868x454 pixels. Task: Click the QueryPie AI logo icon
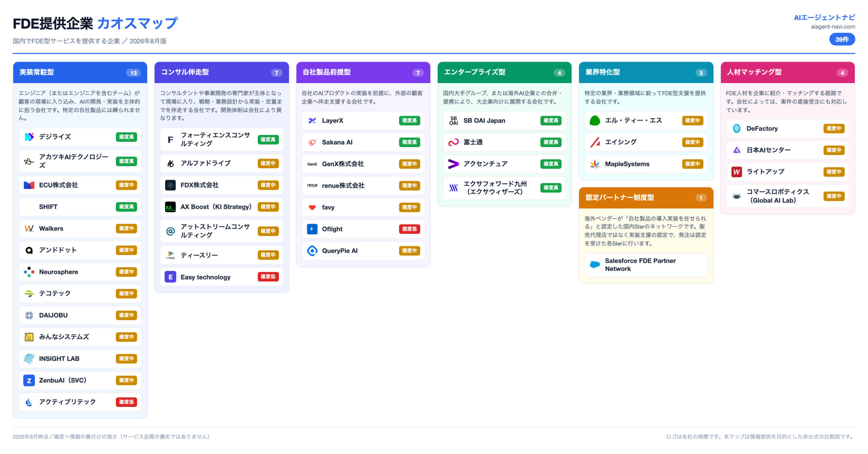coord(312,251)
